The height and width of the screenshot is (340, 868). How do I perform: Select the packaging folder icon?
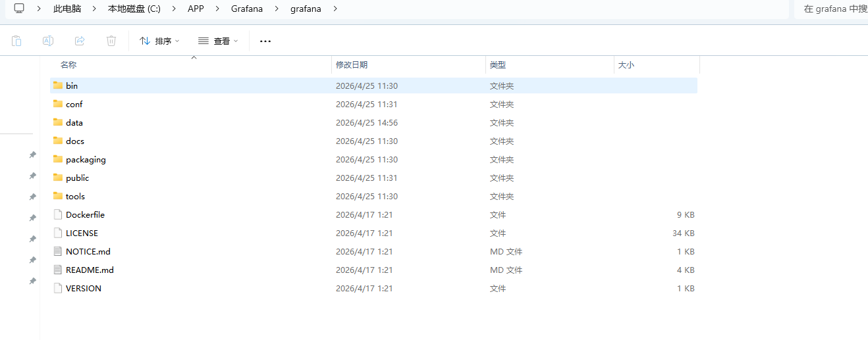58,159
